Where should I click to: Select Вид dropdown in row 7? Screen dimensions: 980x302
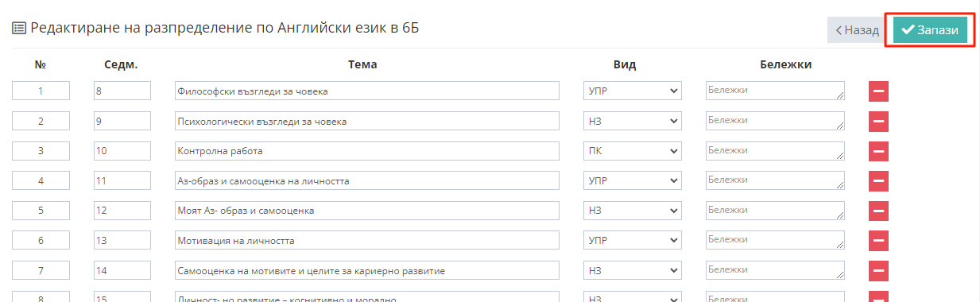633,271
